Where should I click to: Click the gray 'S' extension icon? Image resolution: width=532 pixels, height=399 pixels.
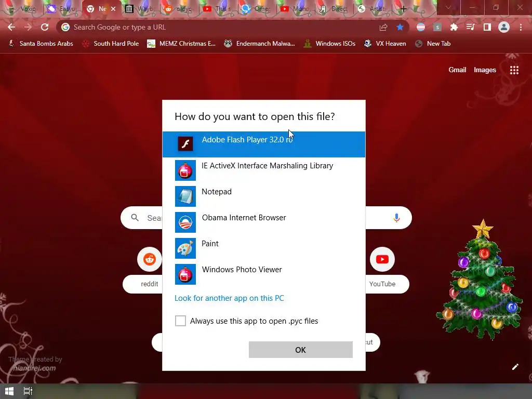coord(437,27)
